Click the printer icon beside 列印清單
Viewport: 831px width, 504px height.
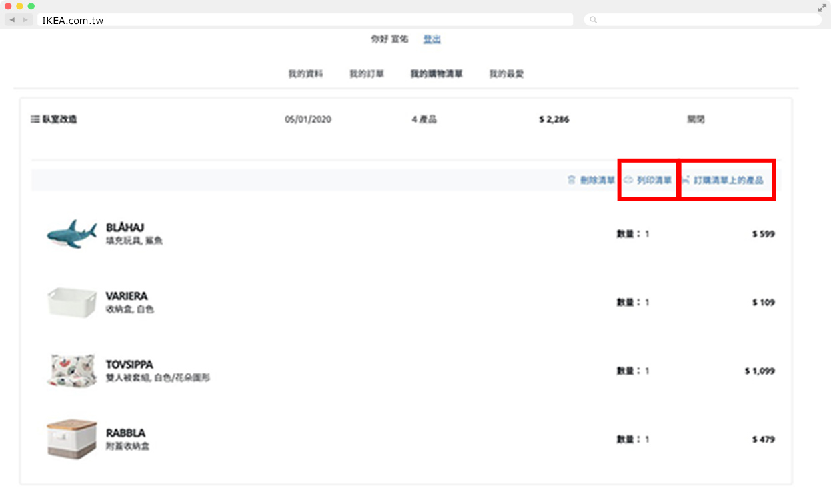(628, 180)
